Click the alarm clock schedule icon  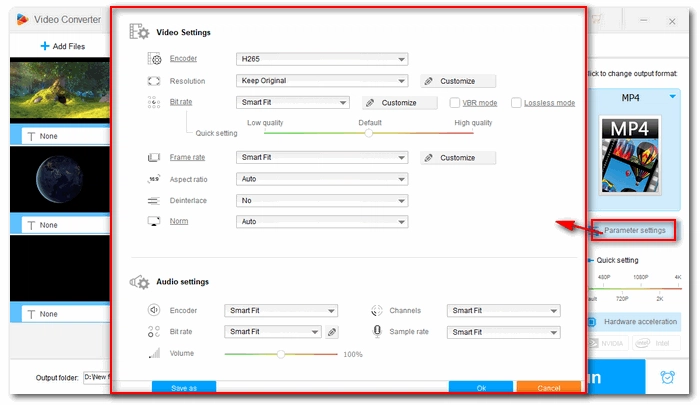point(667,377)
